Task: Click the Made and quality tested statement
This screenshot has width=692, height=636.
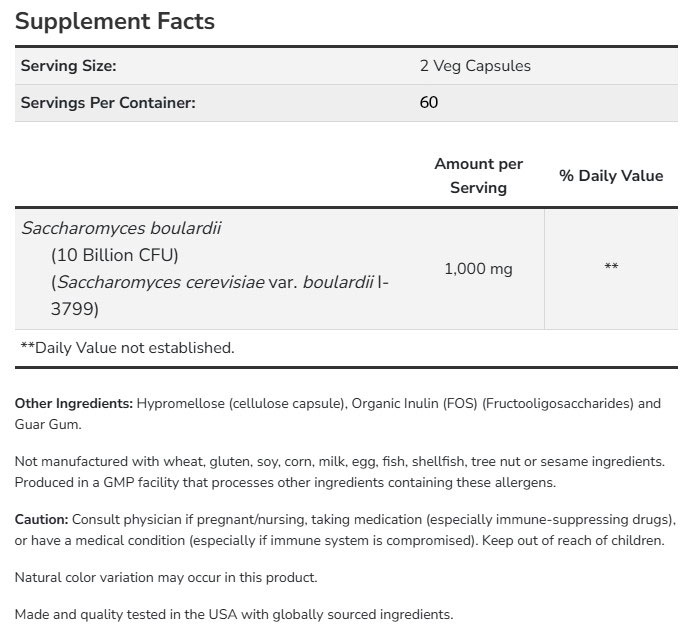Action: coord(234,615)
